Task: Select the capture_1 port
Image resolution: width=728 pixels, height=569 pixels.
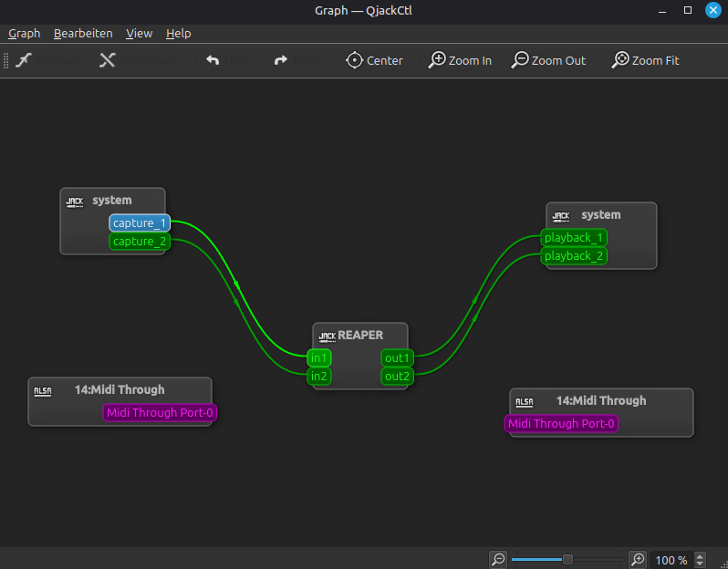Action: 140,223
